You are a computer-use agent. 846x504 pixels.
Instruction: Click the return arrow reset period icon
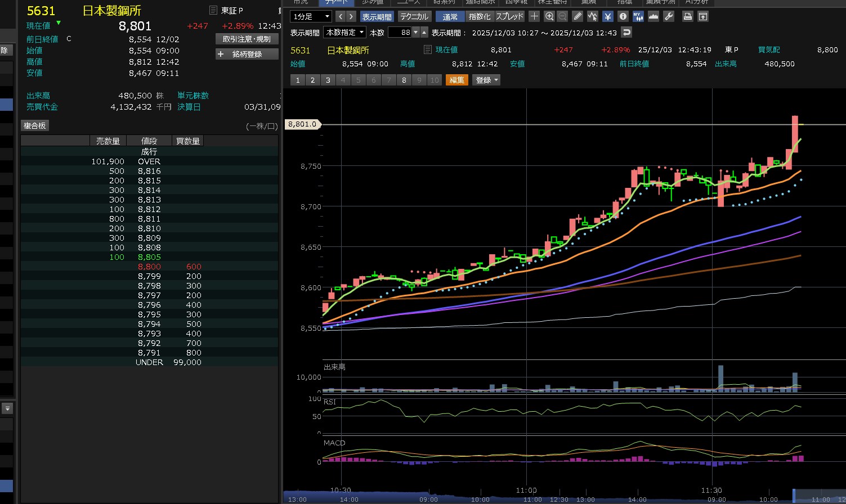pos(626,32)
